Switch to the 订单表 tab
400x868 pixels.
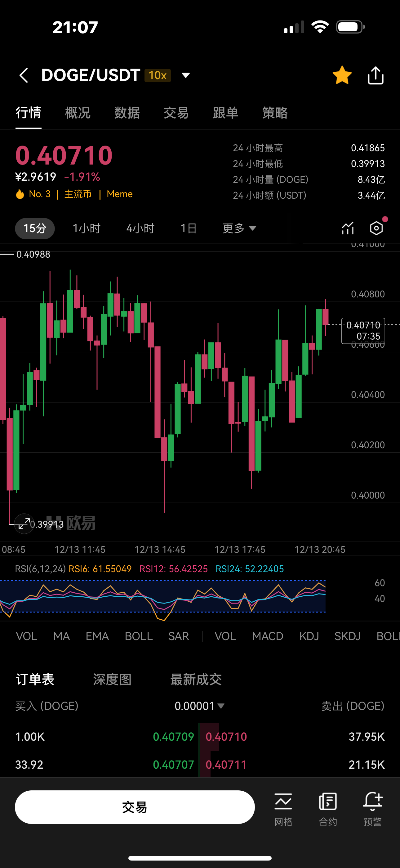[35, 679]
